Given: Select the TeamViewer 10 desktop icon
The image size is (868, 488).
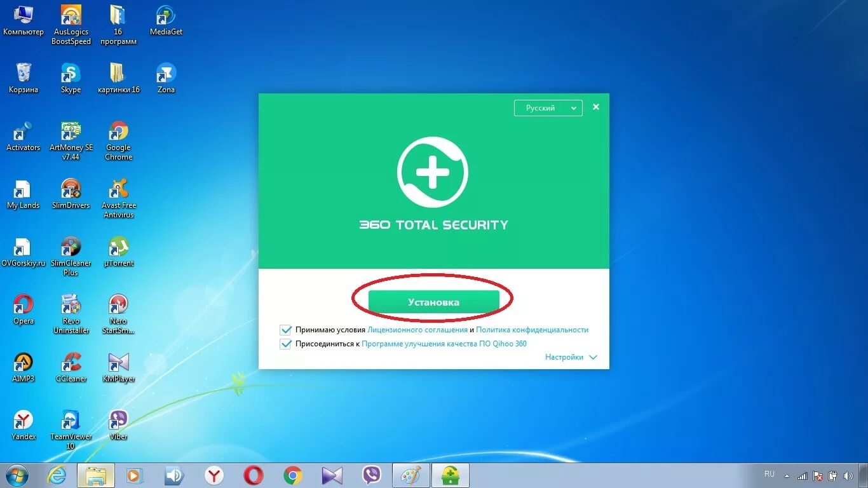Looking at the screenshot, I should pyautogui.click(x=71, y=430).
